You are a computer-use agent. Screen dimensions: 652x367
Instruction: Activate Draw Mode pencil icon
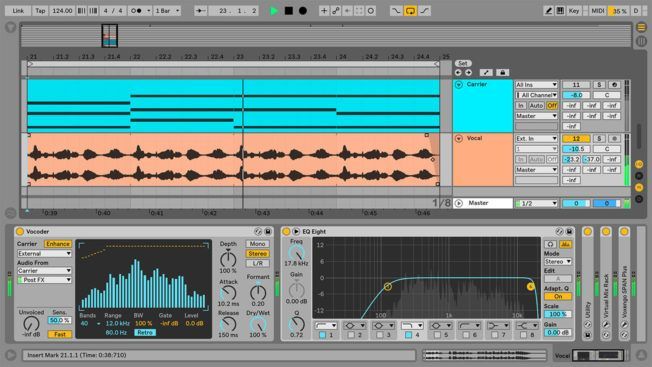pos(548,11)
